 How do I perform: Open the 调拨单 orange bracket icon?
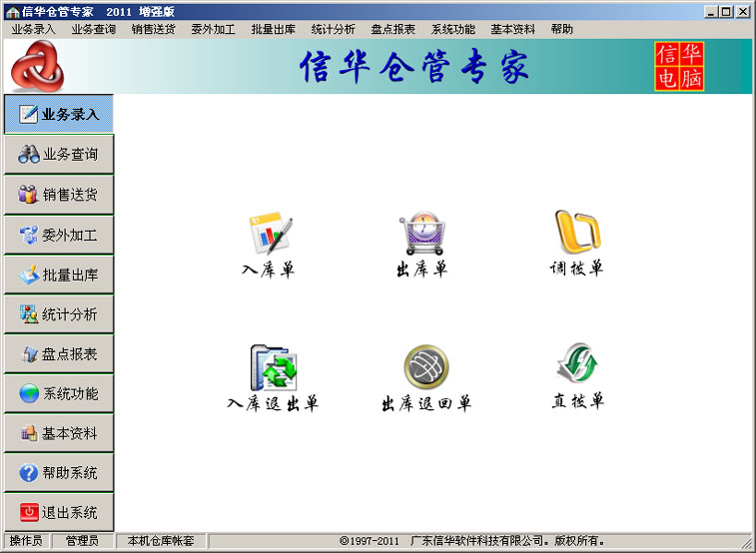tap(577, 232)
